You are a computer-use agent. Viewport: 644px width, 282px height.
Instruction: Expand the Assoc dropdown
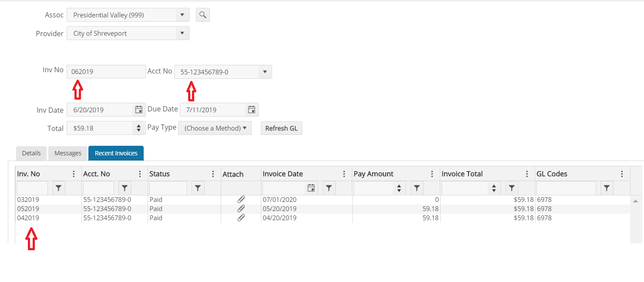(x=182, y=15)
